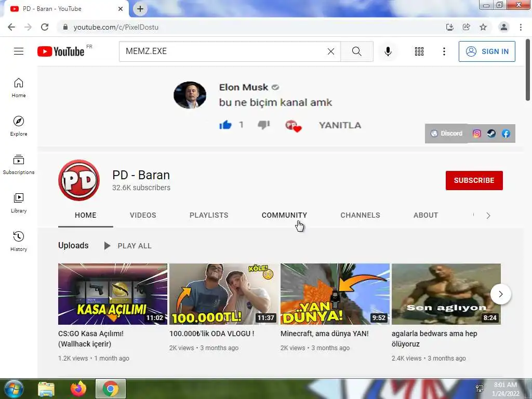This screenshot has width=532, height=399.
Task: Show next uploads with the carousel arrow
Action: (500, 294)
